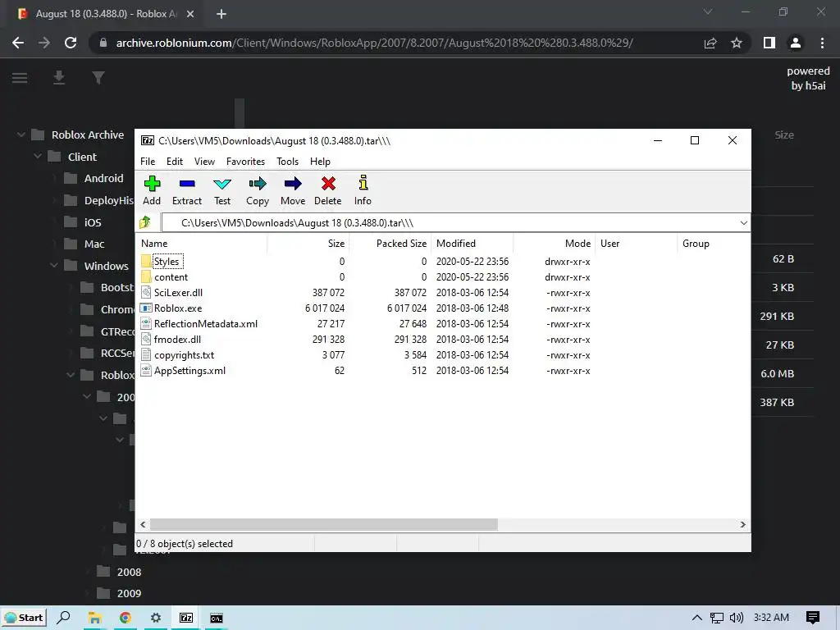Sort by Mode column header
This screenshot has height=630, width=840.
(554, 243)
